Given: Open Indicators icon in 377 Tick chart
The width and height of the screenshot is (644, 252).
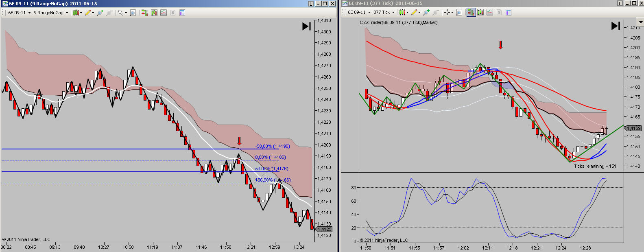Looking at the screenshot, I should (x=490, y=12).
